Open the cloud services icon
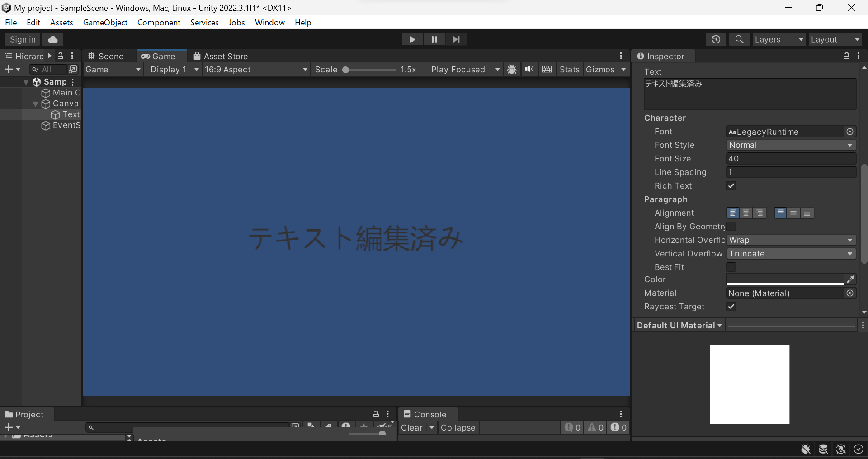The width and height of the screenshot is (868, 459). click(53, 39)
